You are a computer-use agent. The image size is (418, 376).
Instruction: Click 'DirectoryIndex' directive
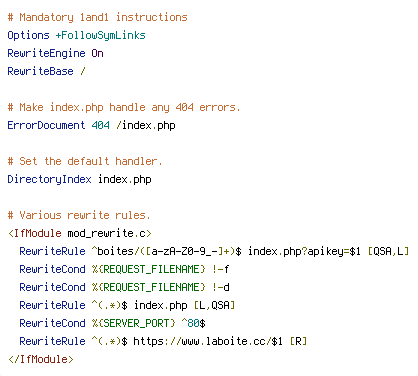tap(49, 179)
